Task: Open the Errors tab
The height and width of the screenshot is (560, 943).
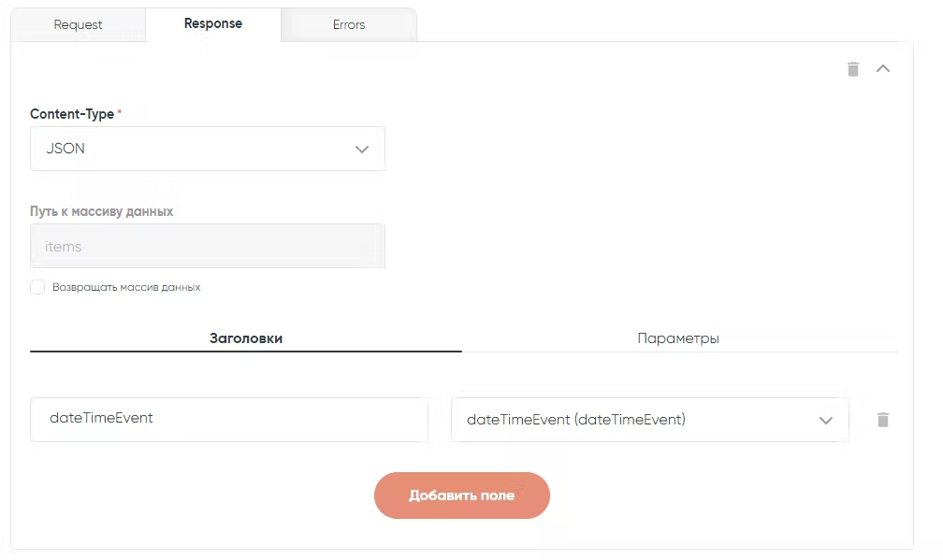Action: (x=348, y=25)
